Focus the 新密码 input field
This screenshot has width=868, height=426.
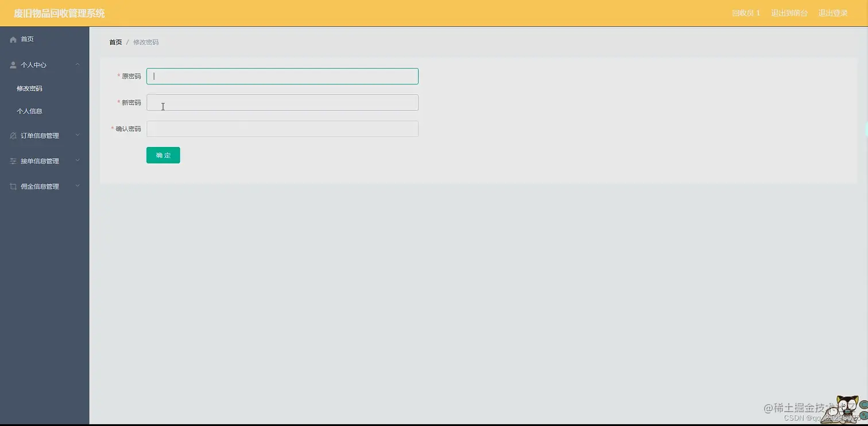282,103
